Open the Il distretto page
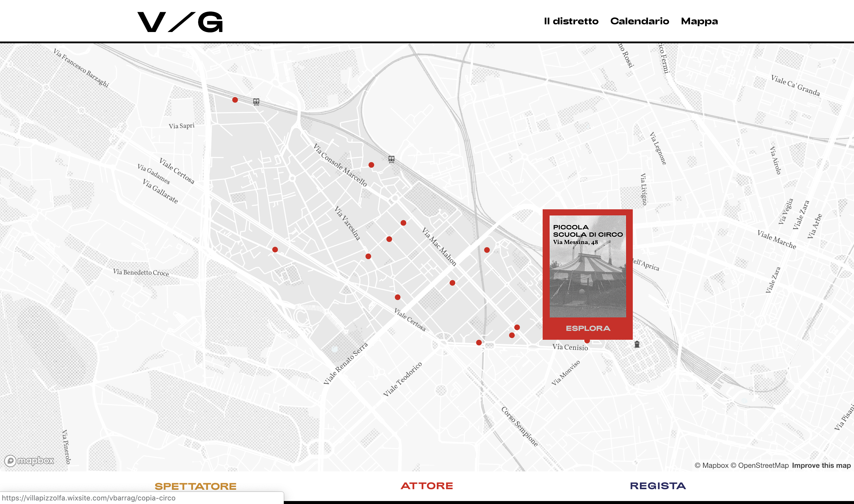 (571, 21)
